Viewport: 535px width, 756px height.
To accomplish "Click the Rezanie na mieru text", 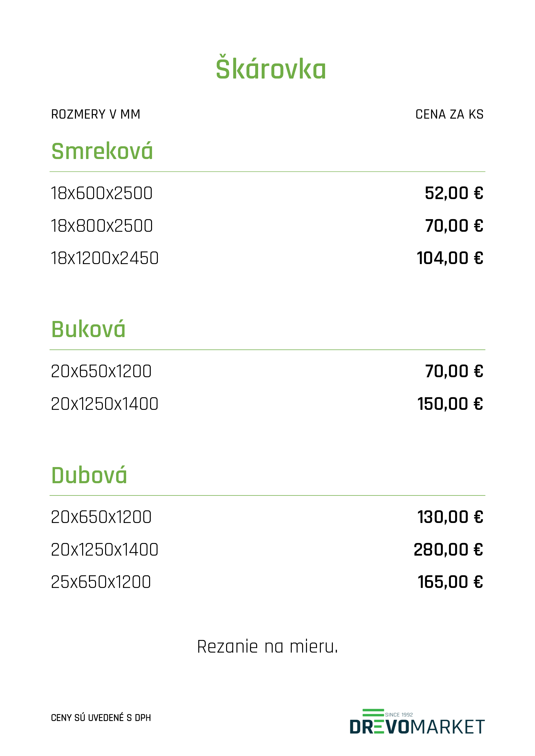I will 267,646.
